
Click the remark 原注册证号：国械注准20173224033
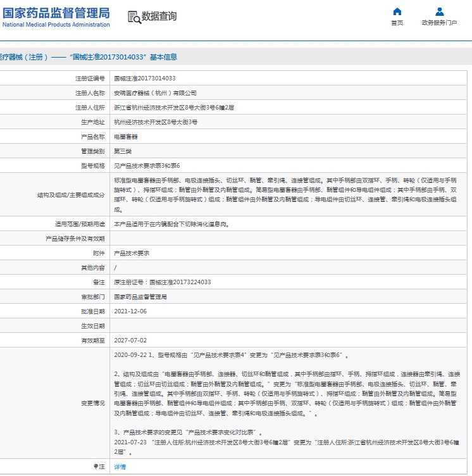[x=163, y=282]
